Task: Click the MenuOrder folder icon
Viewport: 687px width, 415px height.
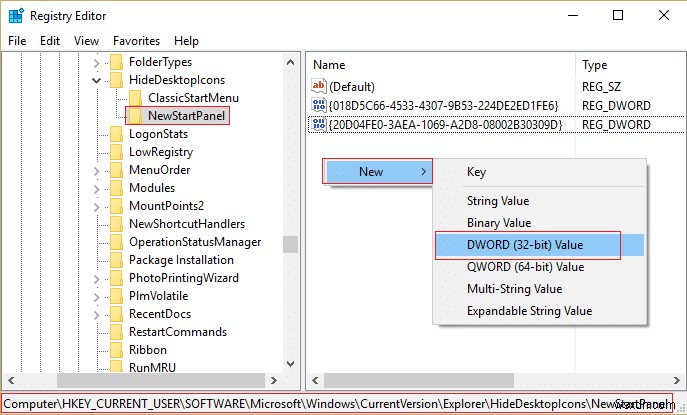Action: tap(117, 170)
